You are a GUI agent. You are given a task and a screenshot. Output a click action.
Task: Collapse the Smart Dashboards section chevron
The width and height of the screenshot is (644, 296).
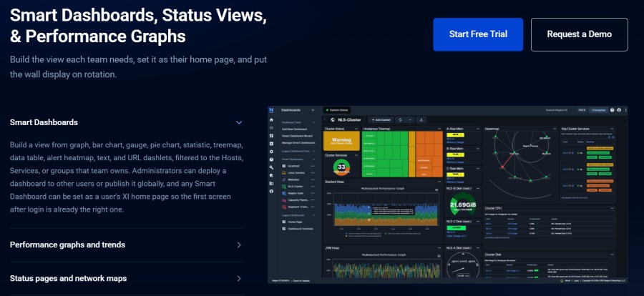pyautogui.click(x=239, y=122)
